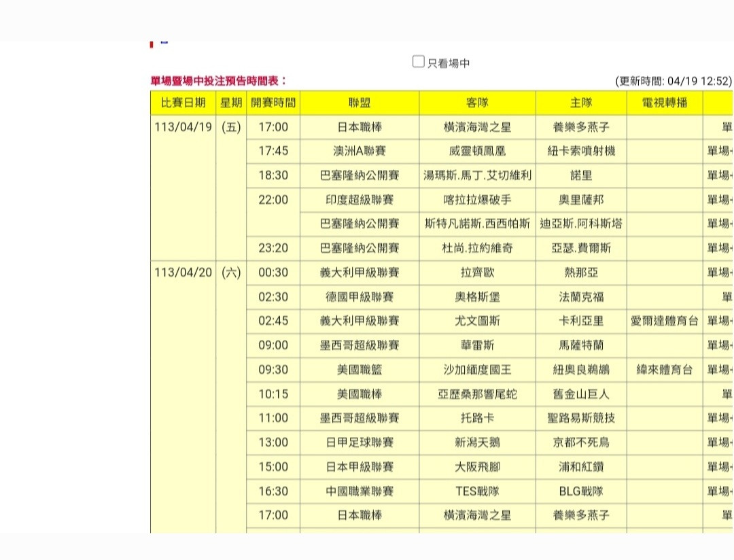This screenshot has height=560, width=734.
Task: Enable the 只看場中 checkbox
Action: tap(419, 62)
